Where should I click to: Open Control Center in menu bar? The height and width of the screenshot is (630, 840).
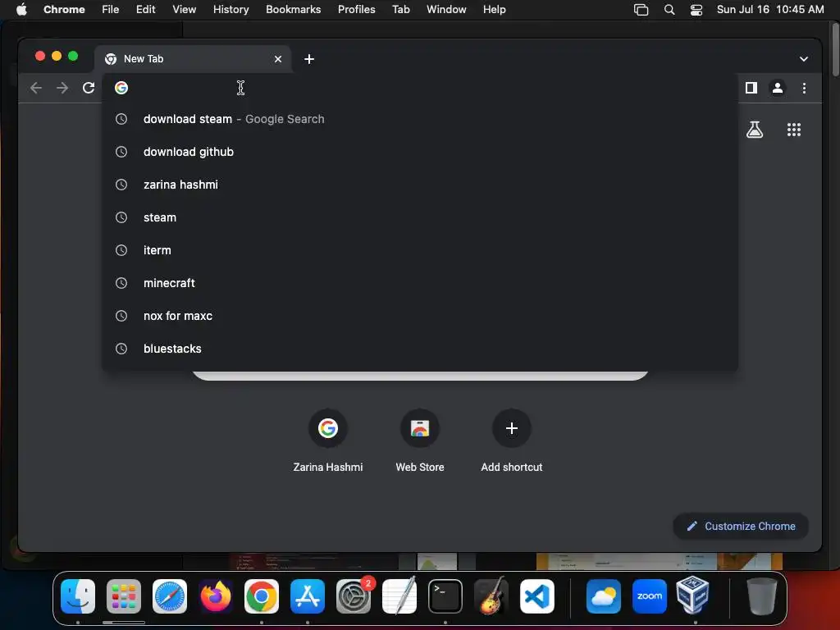(696, 10)
